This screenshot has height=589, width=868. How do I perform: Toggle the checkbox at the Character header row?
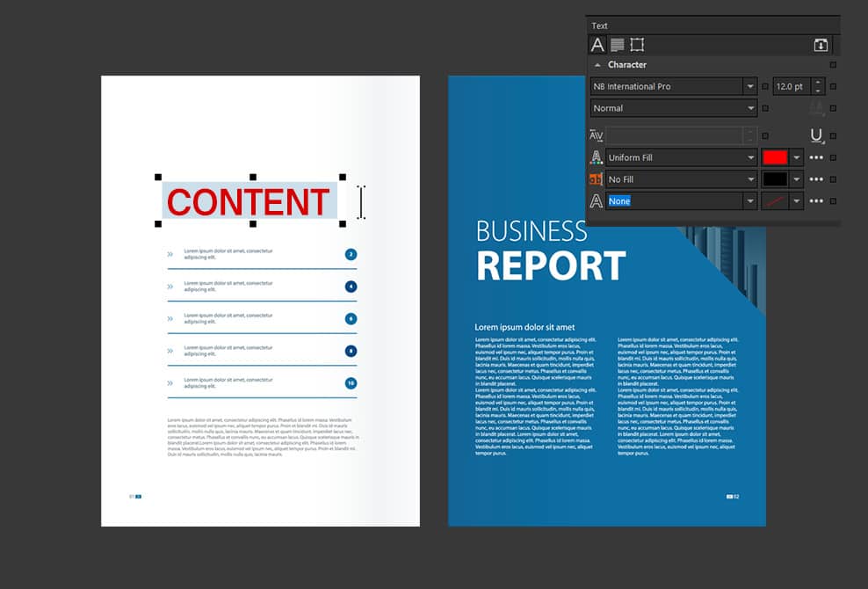pos(833,64)
